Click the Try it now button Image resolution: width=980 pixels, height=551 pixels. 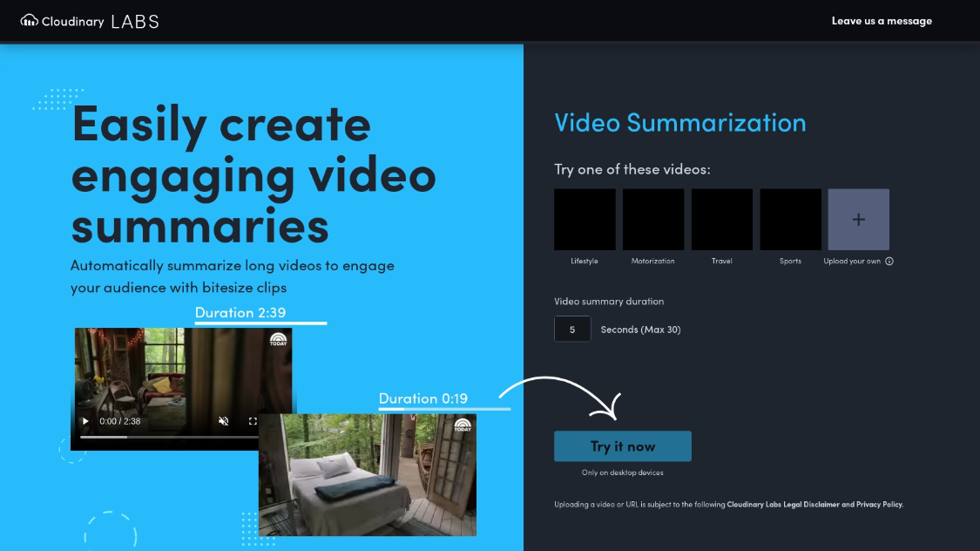pyautogui.click(x=622, y=446)
